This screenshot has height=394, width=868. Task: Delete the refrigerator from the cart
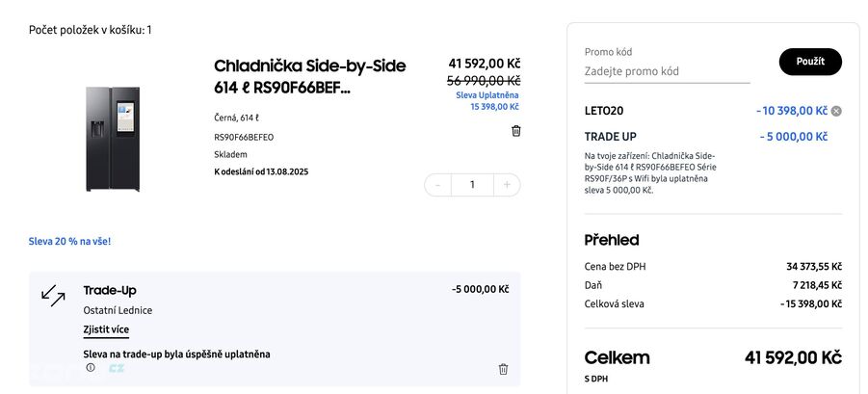point(515,131)
